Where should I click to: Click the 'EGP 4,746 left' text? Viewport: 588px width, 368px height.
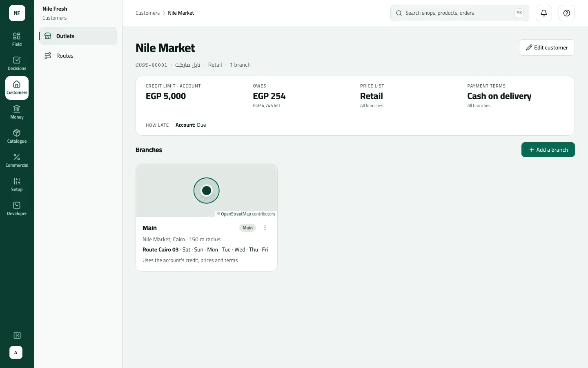click(267, 105)
